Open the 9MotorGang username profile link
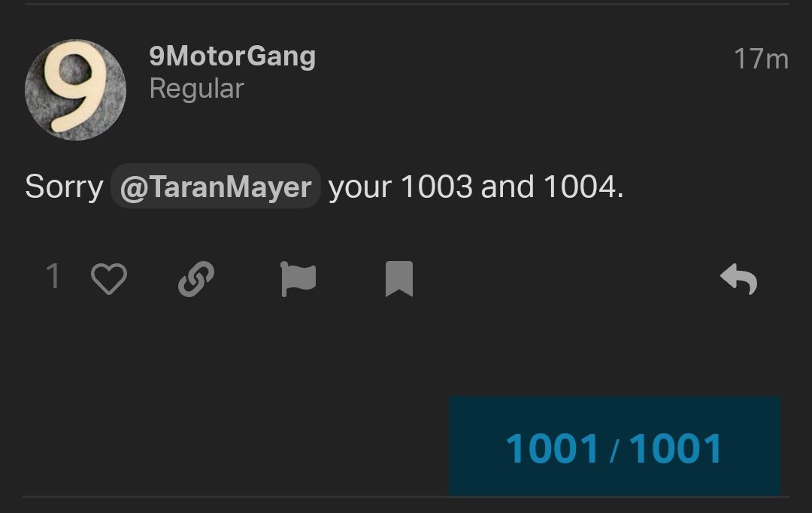Viewport: 812px width, 513px height. pyautogui.click(x=232, y=56)
